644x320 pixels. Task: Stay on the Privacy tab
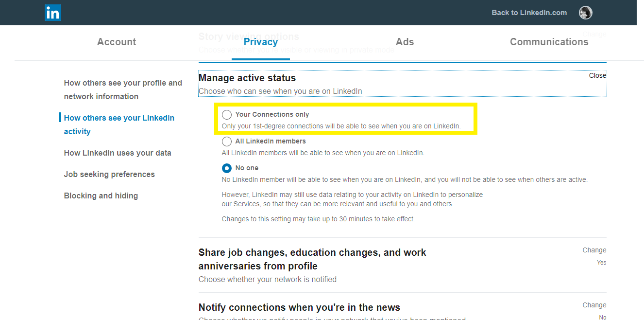point(261,42)
